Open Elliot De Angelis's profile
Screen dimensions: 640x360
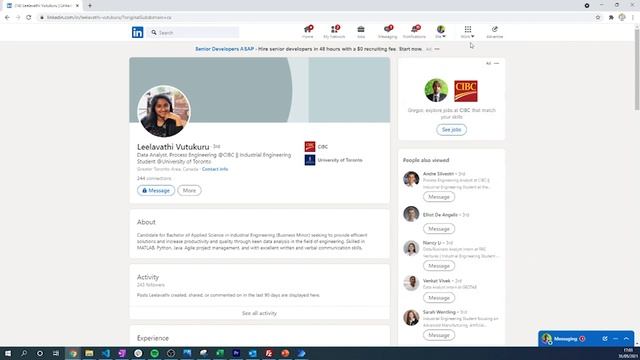tap(440, 215)
